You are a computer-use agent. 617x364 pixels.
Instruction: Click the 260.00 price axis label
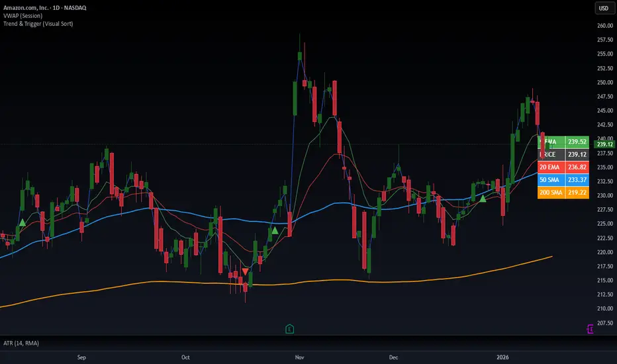[x=605, y=26]
